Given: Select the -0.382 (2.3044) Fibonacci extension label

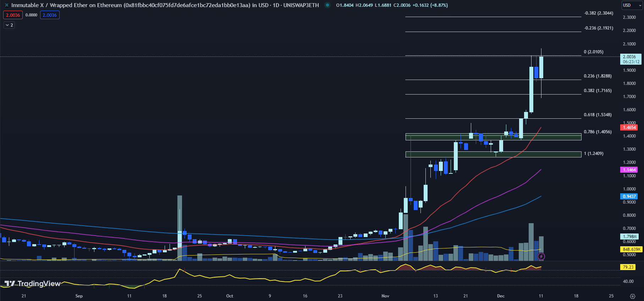Looking at the screenshot, I should coord(598,13).
